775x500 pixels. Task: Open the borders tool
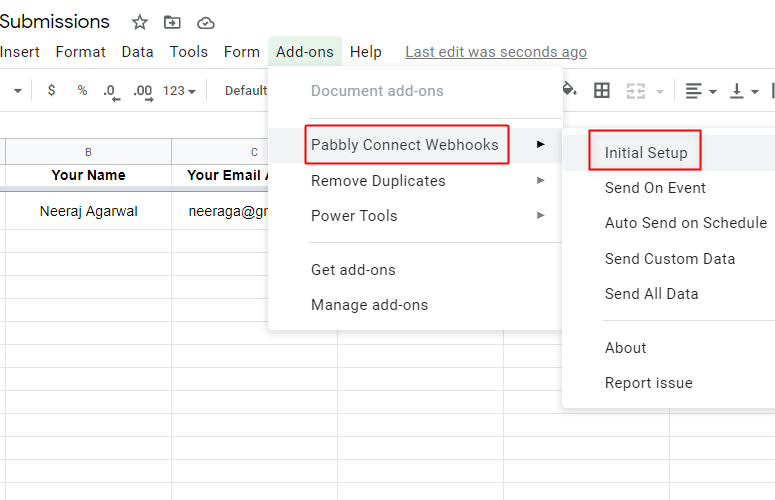602,90
